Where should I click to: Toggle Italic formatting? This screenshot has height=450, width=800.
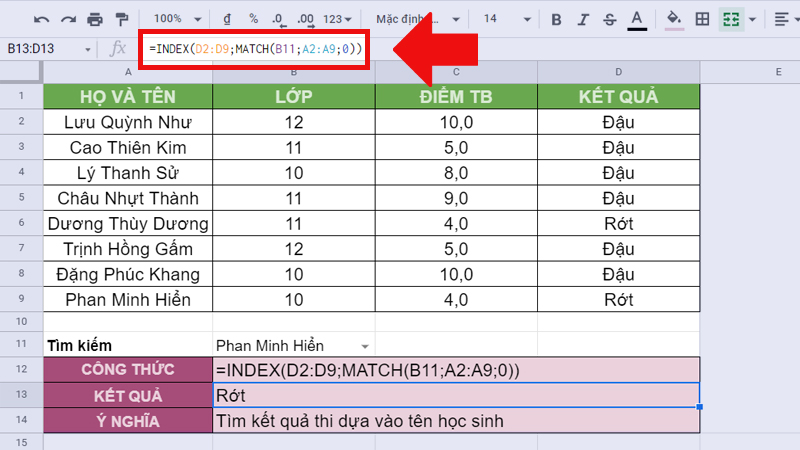[x=583, y=19]
